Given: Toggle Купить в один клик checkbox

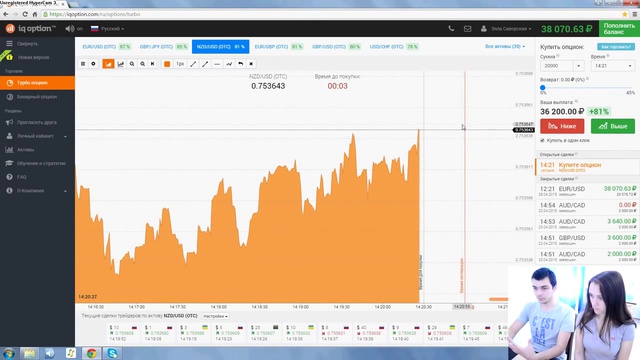Looking at the screenshot, I should (x=542, y=140).
